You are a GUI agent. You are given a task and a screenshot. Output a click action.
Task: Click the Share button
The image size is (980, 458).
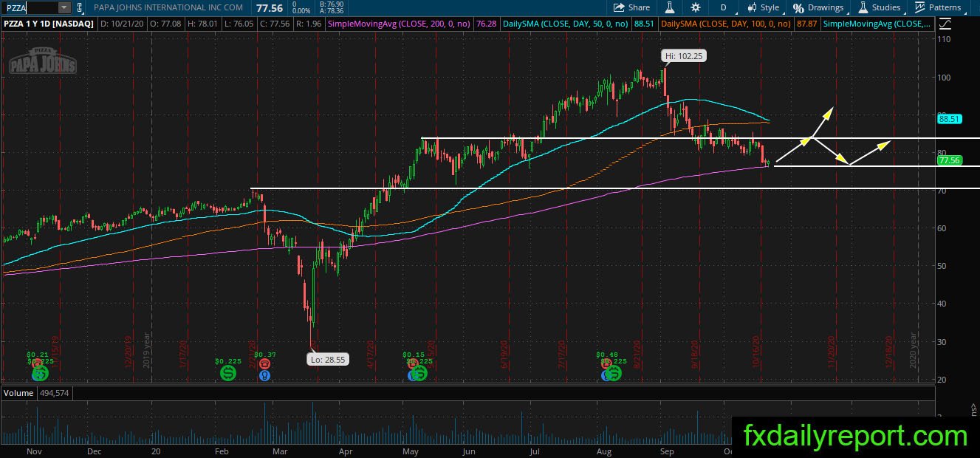[632, 7]
